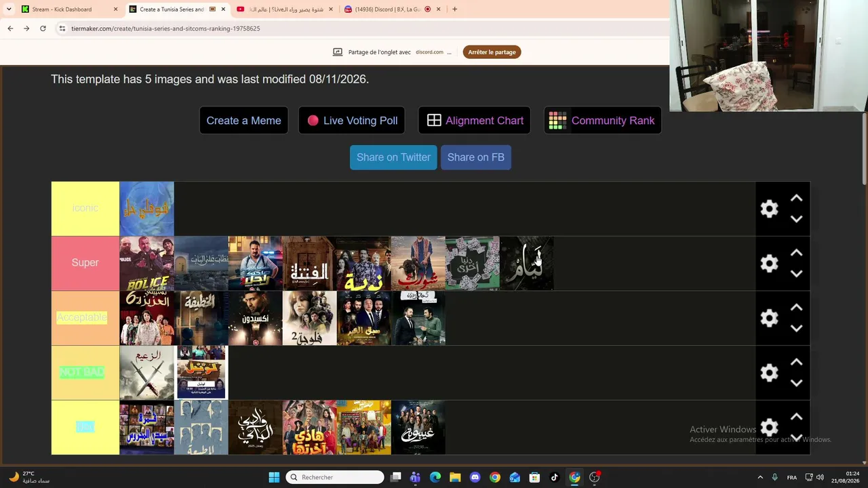The width and height of the screenshot is (868, 488).
Task: Open the weather widget showing 27°C
Action: coord(28,477)
